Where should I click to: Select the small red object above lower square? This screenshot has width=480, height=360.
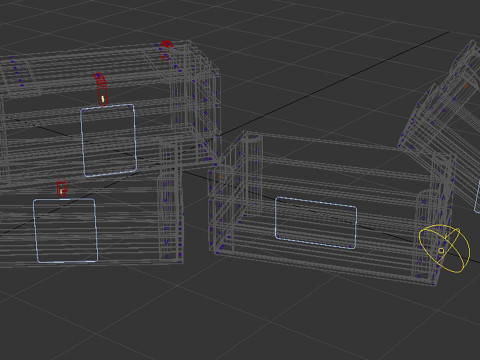pyautogui.click(x=62, y=188)
